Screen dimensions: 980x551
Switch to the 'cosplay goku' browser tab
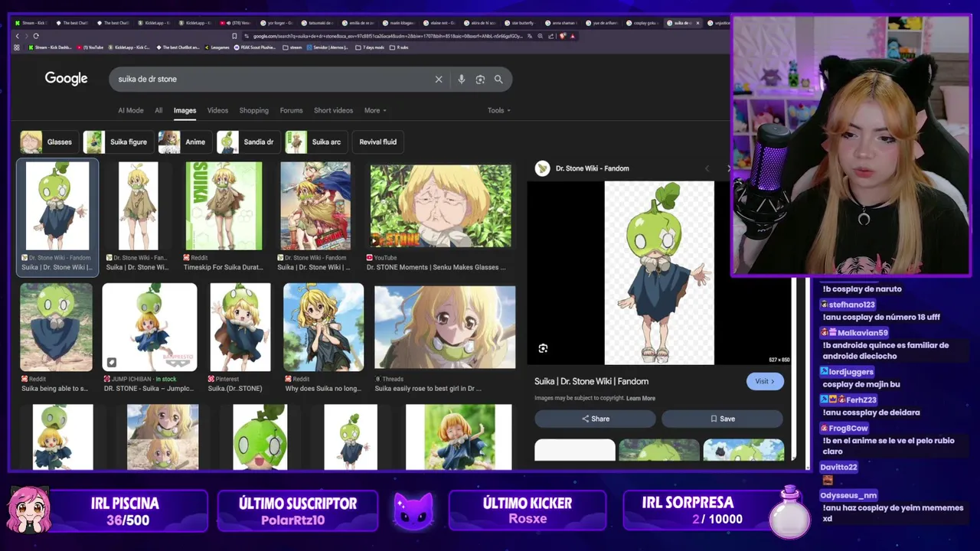[x=645, y=23]
